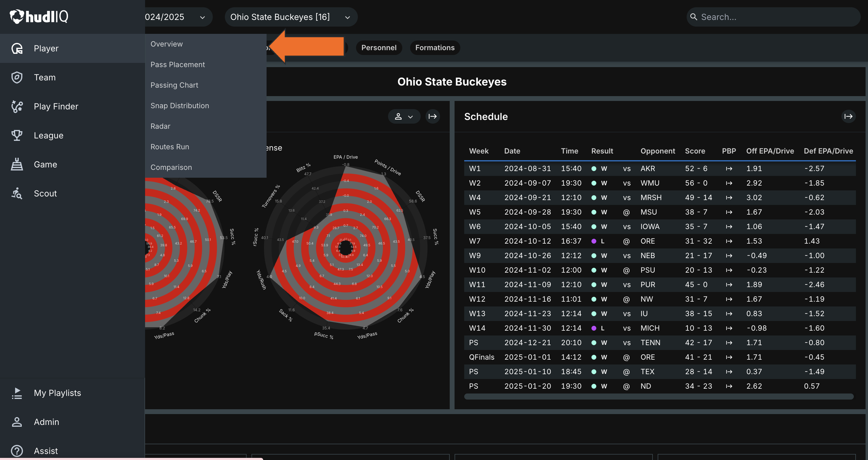This screenshot has width=868, height=460.
Task: Click the Week column header
Action: [478, 151]
